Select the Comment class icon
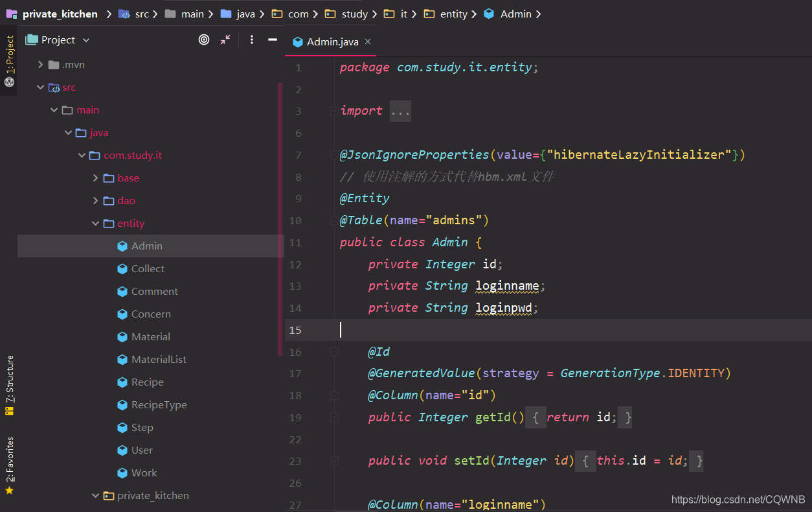 pos(122,292)
